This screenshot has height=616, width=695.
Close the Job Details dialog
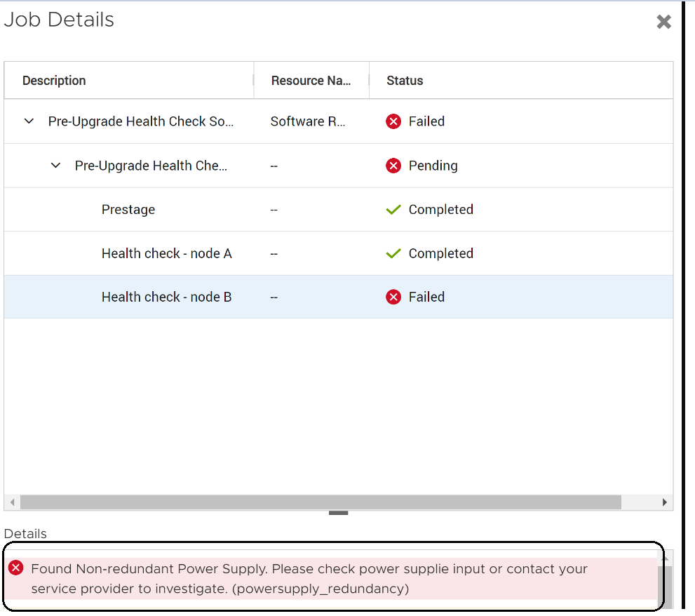[x=663, y=22]
